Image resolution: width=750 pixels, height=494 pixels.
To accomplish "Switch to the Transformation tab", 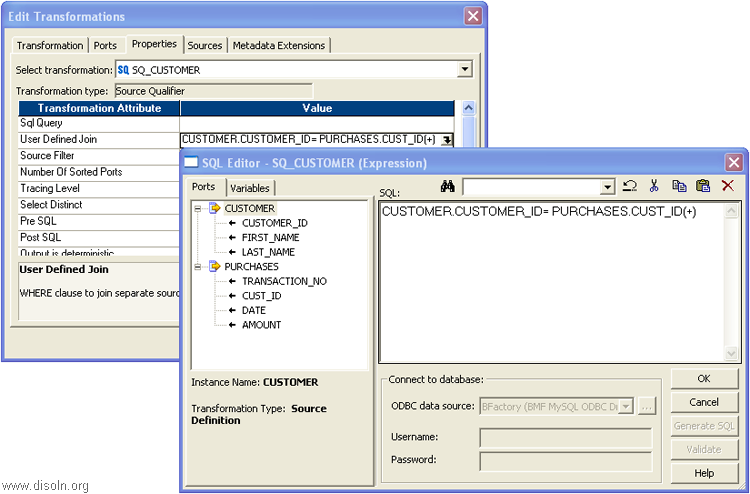I will pyautogui.click(x=50, y=45).
